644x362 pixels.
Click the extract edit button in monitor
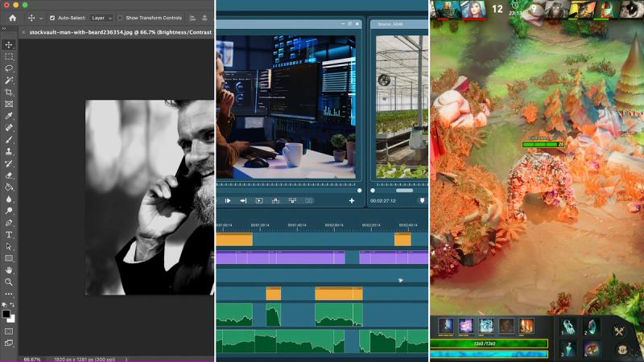click(x=292, y=200)
